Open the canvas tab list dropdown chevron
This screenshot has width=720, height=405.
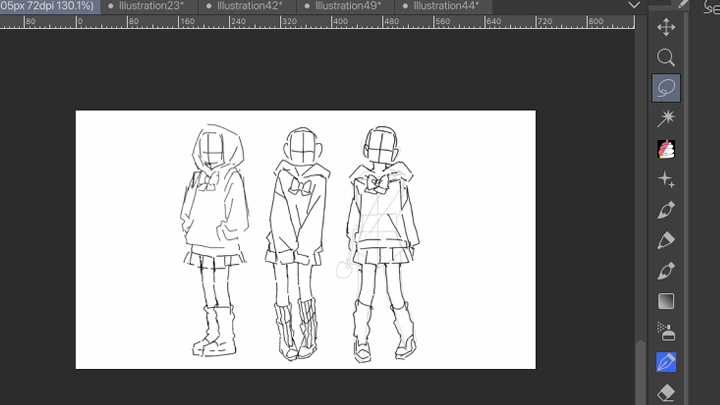click(x=634, y=6)
